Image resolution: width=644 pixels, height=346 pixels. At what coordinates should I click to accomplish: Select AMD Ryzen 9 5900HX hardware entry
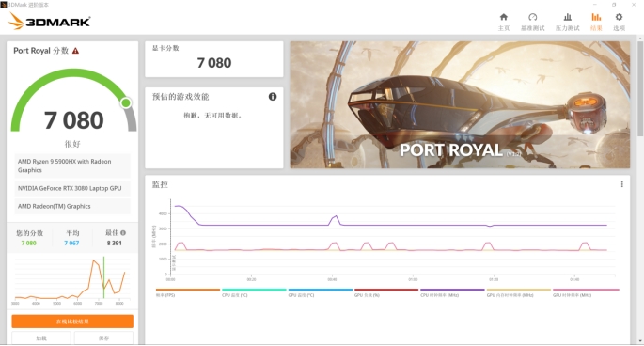pos(72,165)
